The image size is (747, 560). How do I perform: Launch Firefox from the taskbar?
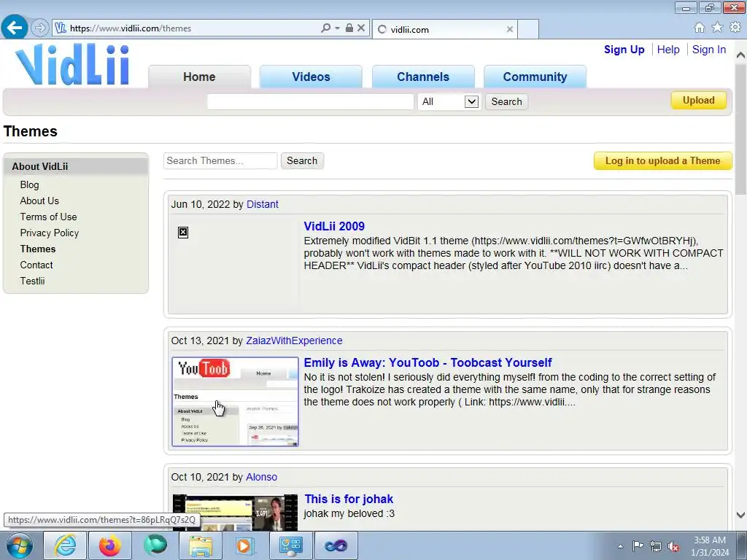[x=109, y=545]
